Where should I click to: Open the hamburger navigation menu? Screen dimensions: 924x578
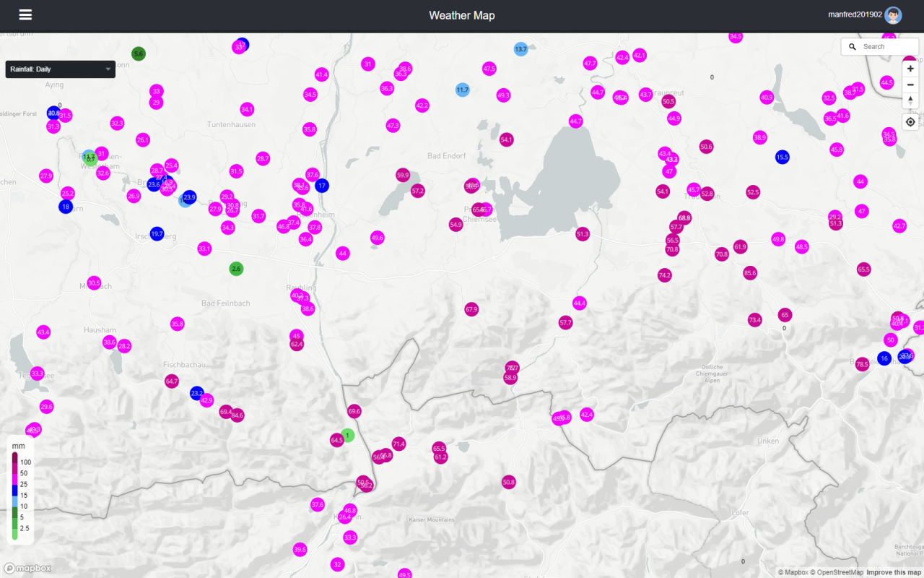[25, 15]
